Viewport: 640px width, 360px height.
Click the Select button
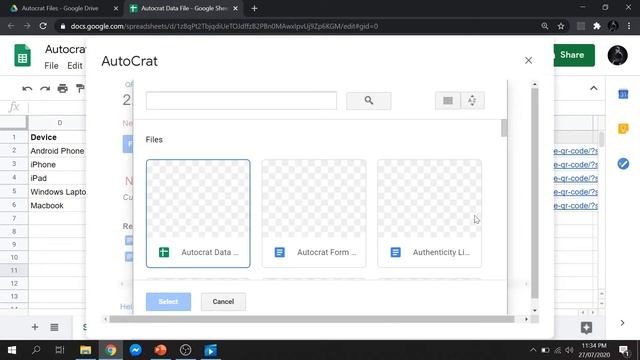[x=168, y=302]
